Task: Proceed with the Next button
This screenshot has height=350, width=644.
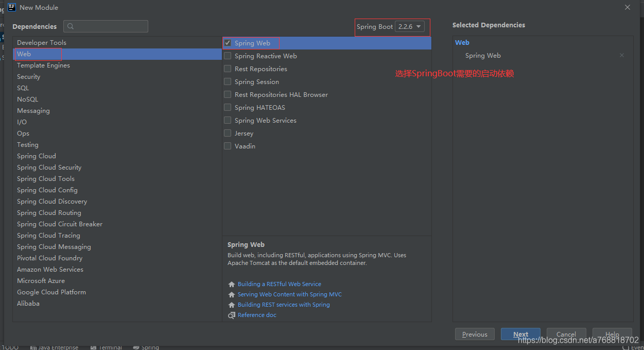Action: point(520,334)
